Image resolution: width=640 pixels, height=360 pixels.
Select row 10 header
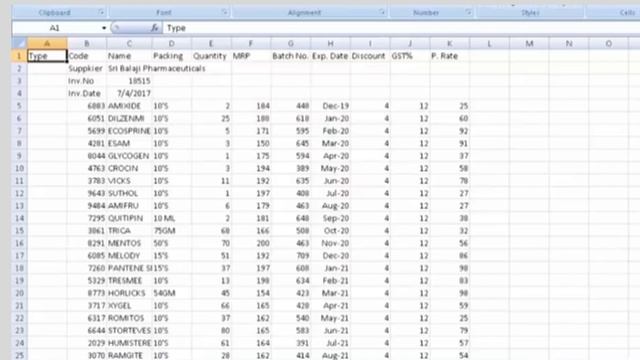coord(19,169)
